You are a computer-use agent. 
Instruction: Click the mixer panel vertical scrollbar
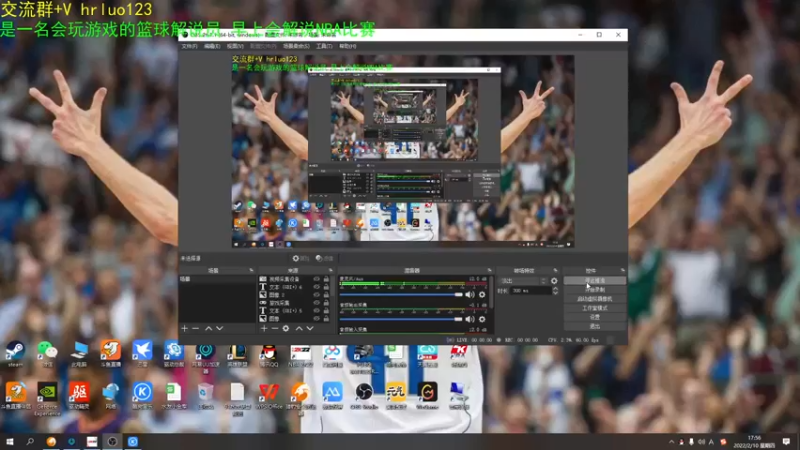click(x=491, y=293)
